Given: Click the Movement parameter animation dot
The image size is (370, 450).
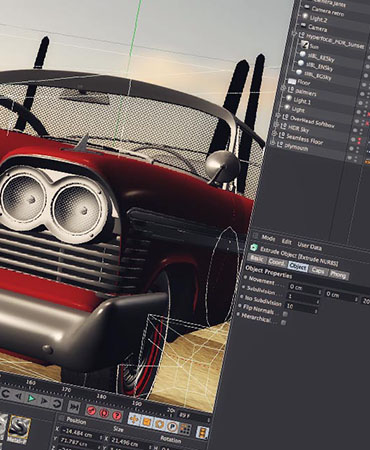Looking at the screenshot, I should 245,278.
